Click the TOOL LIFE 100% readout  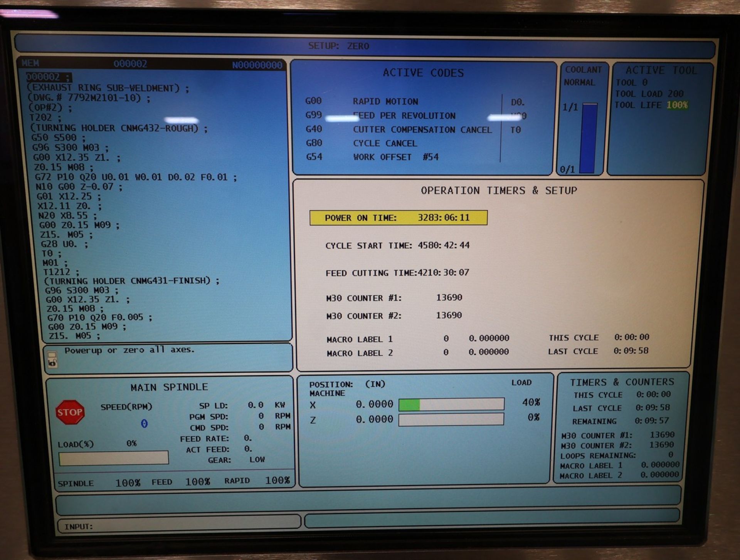[651, 105]
